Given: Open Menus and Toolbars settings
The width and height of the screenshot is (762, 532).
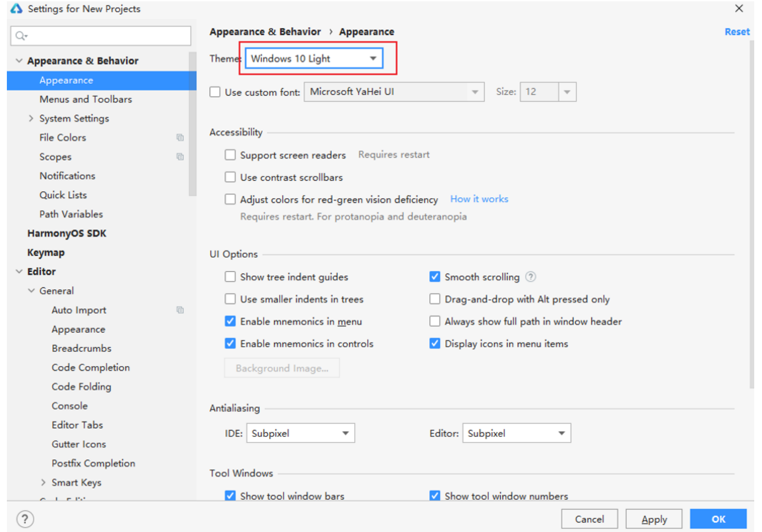Looking at the screenshot, I should coord(86,99).
